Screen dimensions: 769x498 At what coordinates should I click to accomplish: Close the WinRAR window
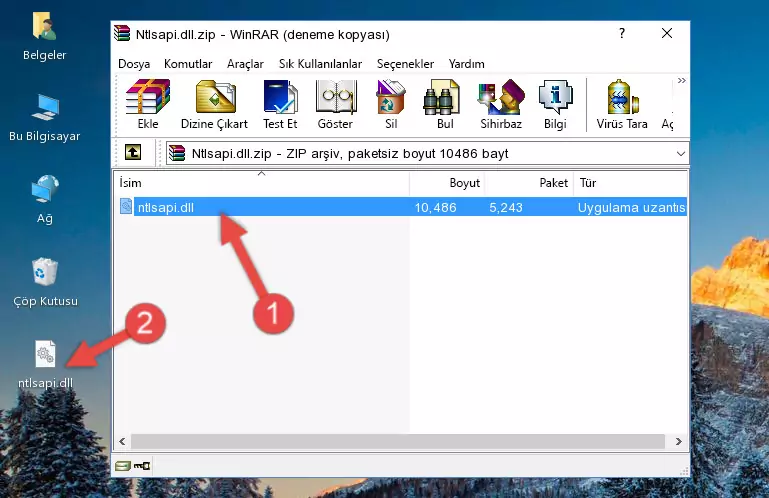(667, 33)
